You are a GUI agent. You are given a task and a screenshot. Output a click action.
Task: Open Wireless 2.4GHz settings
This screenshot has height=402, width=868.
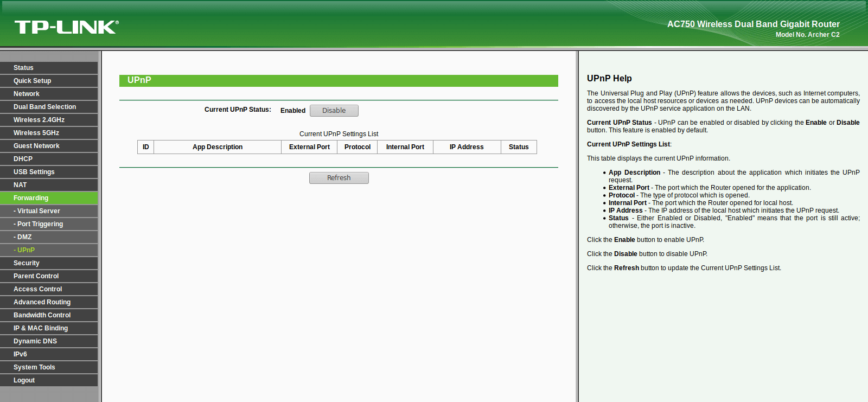pos(49,120)
